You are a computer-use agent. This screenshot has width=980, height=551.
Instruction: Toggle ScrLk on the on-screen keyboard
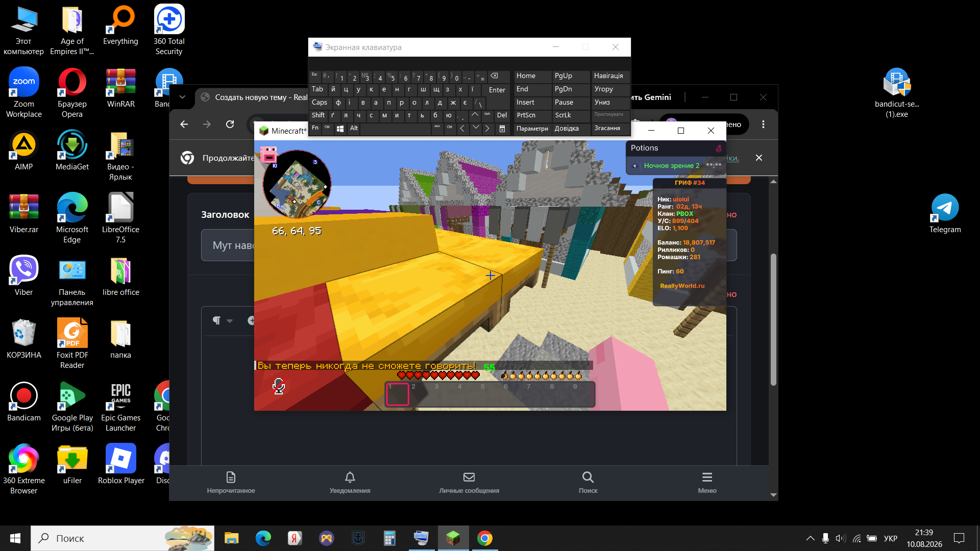click(571, 115)
